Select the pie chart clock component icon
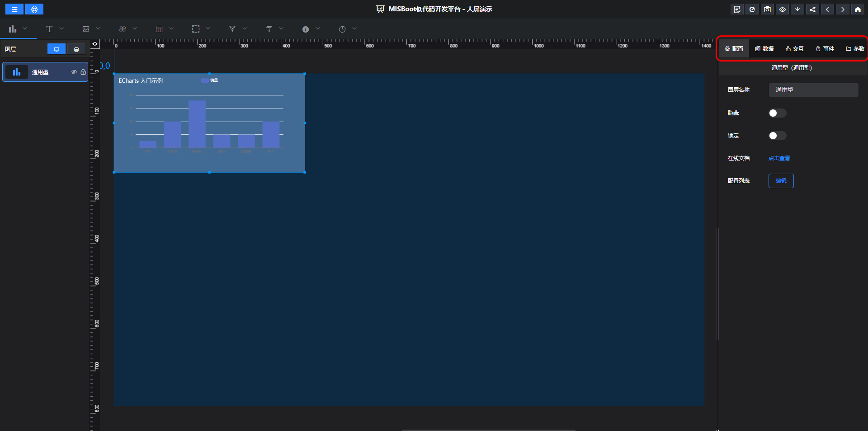Viewport: 868px width, 431px height. pos(342,29)
